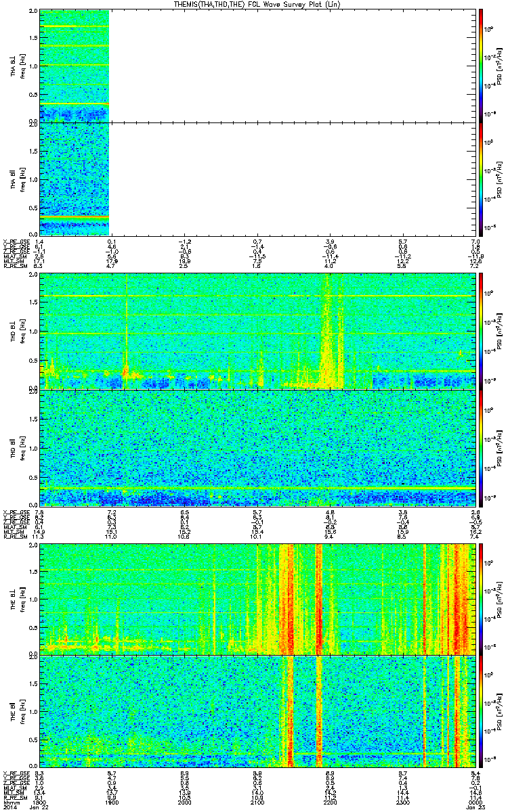The width and height of the screenshot is (508, 812).
Task: Click the PSD color bar beside THA B-perp panel
Action: [480, 66]
